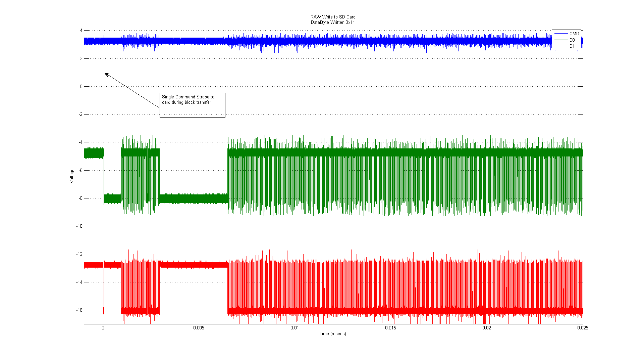Click the CMD legend entry
Viewport: 644px width, 364px height.
574,34
